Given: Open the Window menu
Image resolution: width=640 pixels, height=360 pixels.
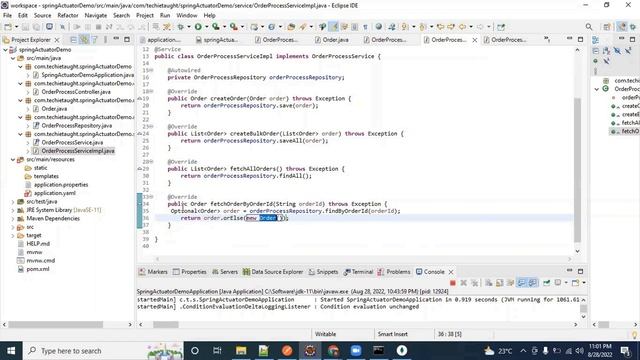Looking at the screenshot, I should point(187,16).
